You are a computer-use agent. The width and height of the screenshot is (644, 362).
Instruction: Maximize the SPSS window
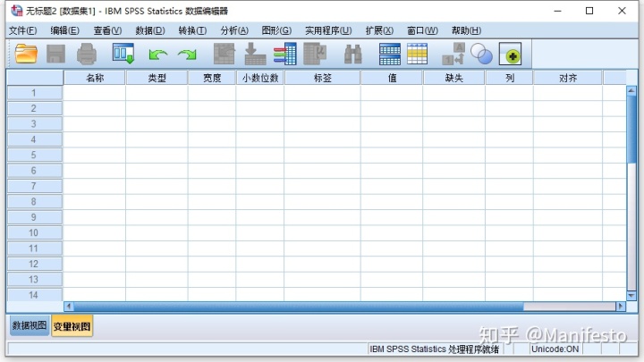coord(589,11)
